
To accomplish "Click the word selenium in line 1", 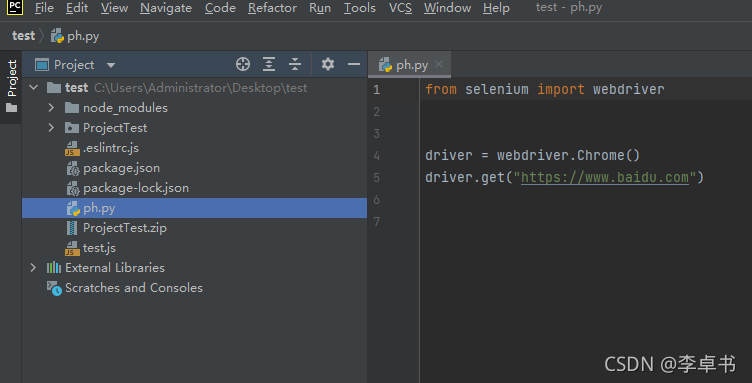I will click(497, 90).
